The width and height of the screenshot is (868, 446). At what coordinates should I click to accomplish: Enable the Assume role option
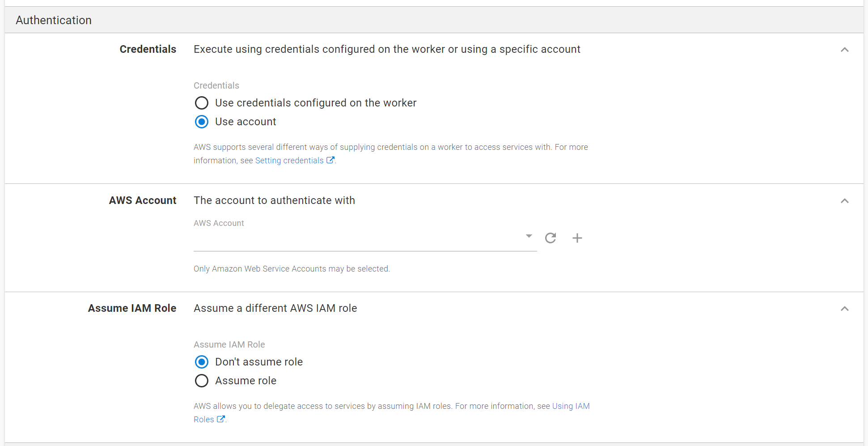coord(202,381)
